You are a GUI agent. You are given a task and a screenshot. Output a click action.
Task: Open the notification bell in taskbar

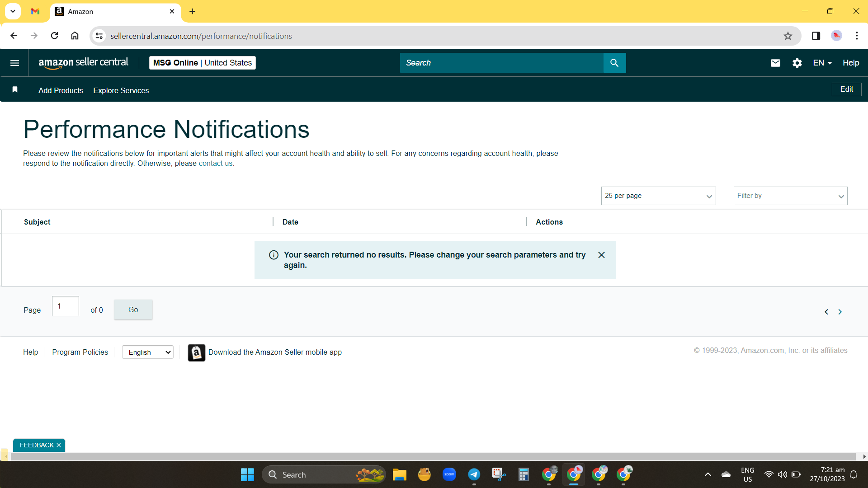point(854,474)
